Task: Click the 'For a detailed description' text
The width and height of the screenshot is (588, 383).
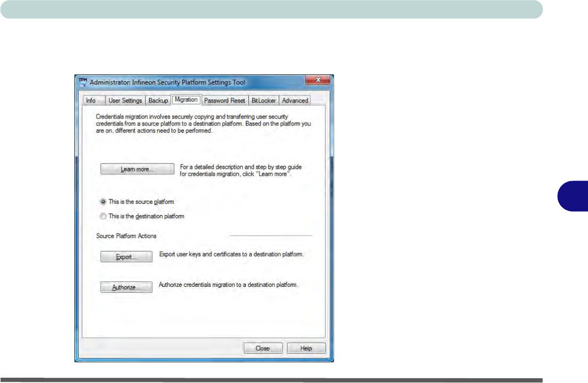Action: pyautogui.click(x=241, y=171)
